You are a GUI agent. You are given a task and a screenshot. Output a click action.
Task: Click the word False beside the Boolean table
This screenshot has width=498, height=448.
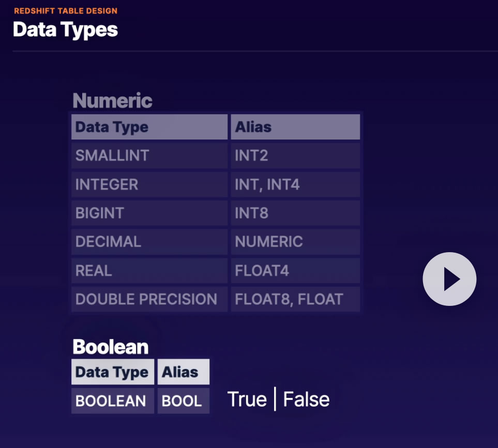[x=306, y=399]
